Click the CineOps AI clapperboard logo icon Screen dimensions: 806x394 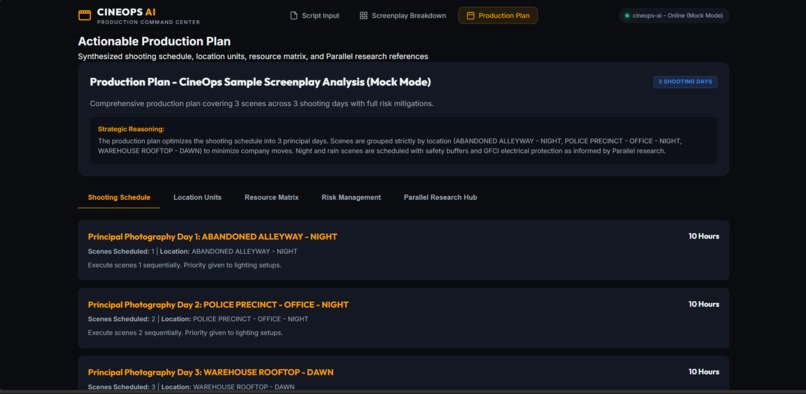pyautogui.click(x=84, y=15)
